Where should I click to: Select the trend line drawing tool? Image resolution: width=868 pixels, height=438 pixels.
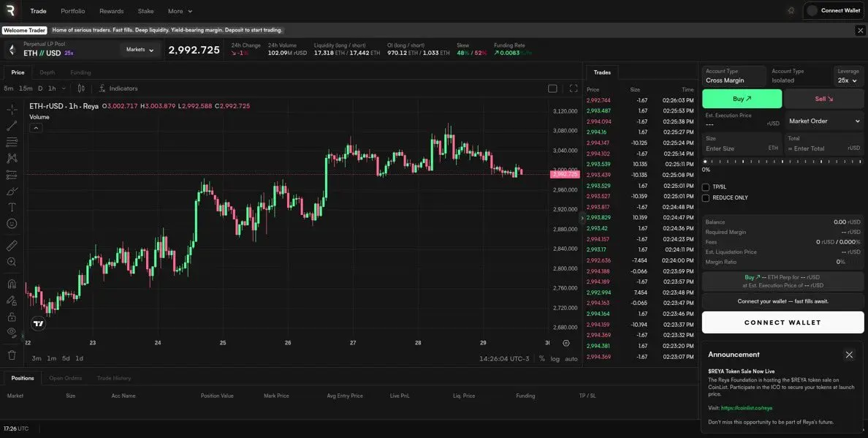click(12, 127)
